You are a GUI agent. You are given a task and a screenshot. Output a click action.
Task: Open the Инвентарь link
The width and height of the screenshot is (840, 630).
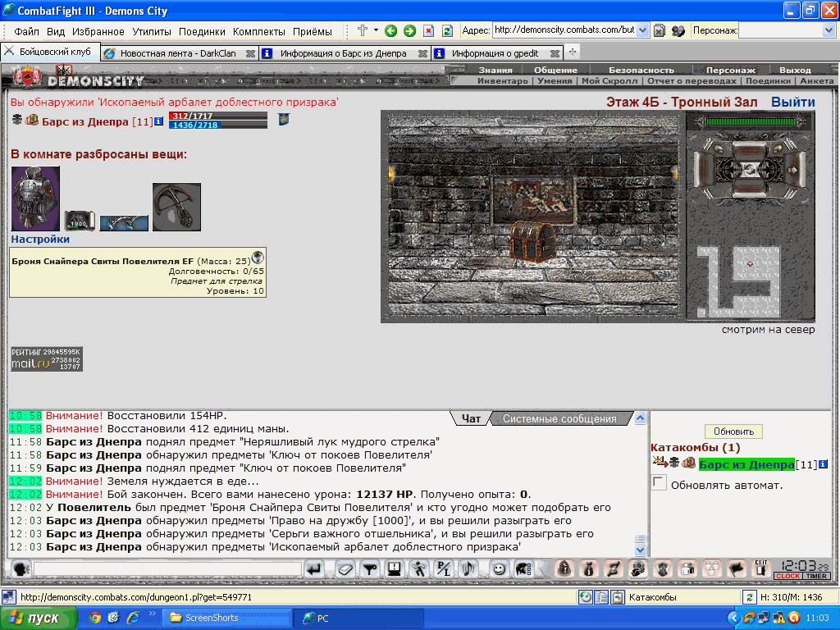tap(503, 81)
